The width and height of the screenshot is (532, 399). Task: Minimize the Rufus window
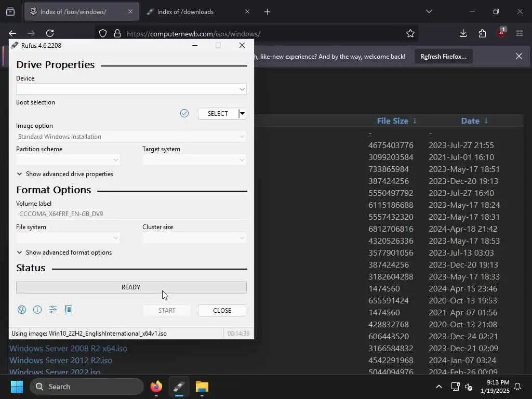pos(195,45)
